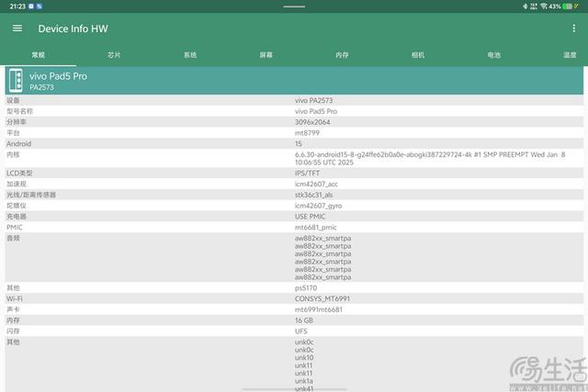The height and width of the screenshot is (392, 588).
Task: Tap the sound card value mt6991mt6681
Action: tap(319, 309)
